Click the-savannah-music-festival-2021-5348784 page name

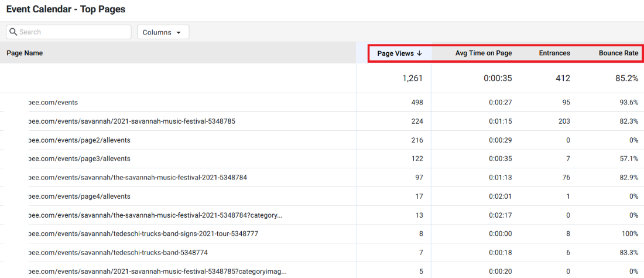(x=138, y=178)
